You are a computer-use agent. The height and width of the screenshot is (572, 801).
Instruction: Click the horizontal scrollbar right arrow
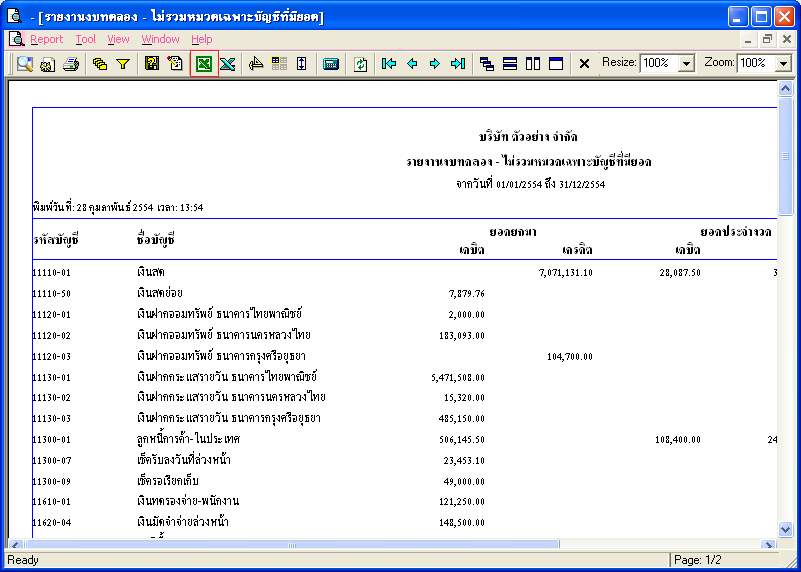coord(770,544)
